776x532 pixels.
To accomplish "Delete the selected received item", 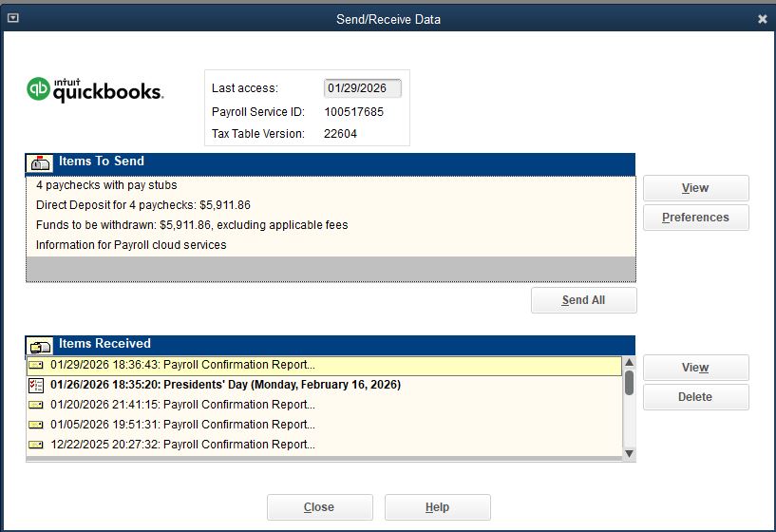I will coord(695,397).
